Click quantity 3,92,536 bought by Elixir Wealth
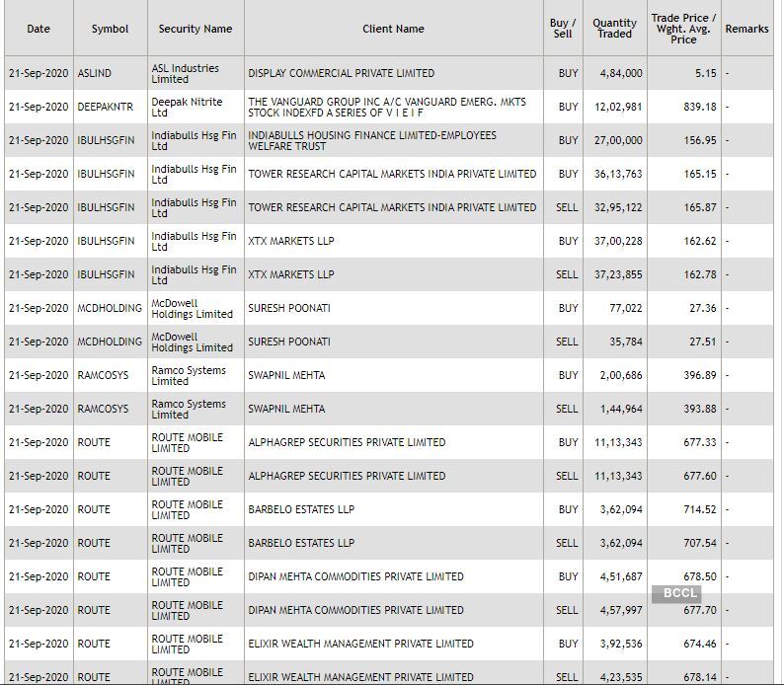The image size is (784, 685). (x=621, y=644)
